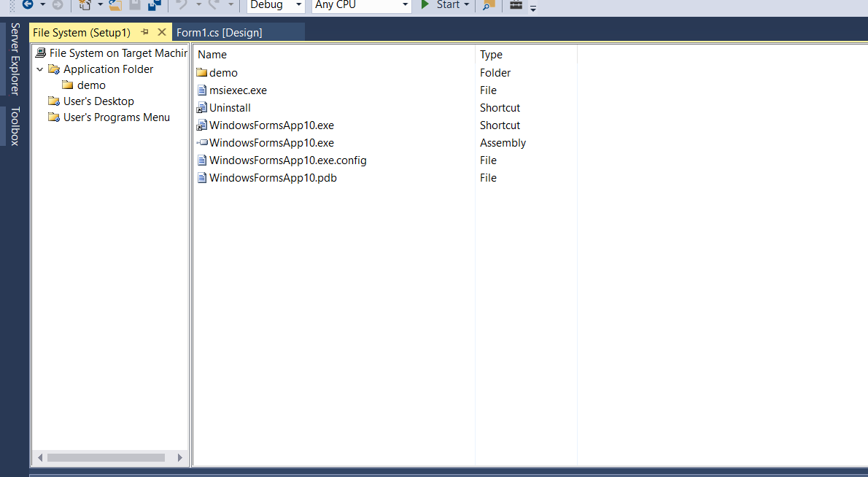Viewport: 868px width, 477px height.
Task: Click the Save All disks icon
Action: (x=155, y=4)
